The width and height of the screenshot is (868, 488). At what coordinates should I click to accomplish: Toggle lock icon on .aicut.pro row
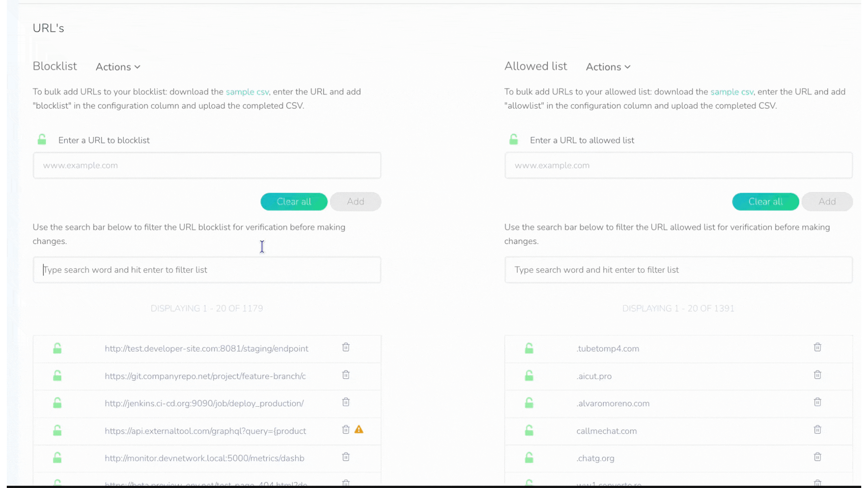click(529, 376)
